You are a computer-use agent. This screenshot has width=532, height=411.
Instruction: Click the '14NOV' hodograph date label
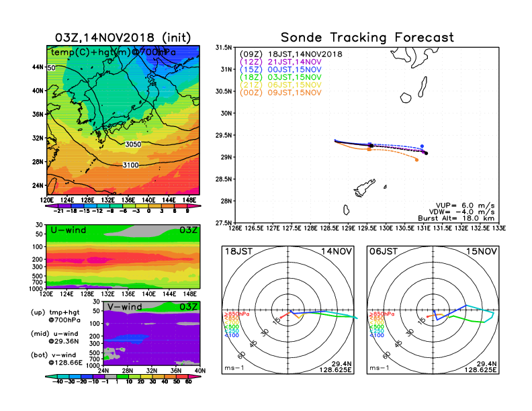tap(337, 251)
